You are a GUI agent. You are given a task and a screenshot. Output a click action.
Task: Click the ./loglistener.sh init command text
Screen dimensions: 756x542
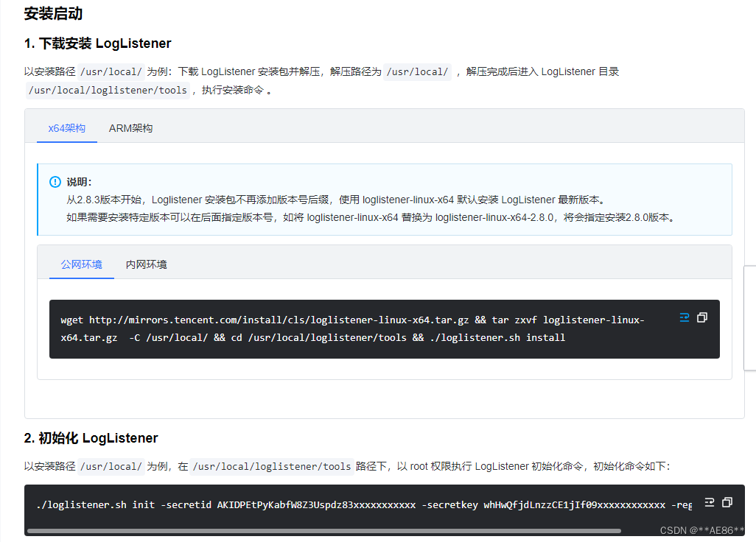tap(364, 505)
